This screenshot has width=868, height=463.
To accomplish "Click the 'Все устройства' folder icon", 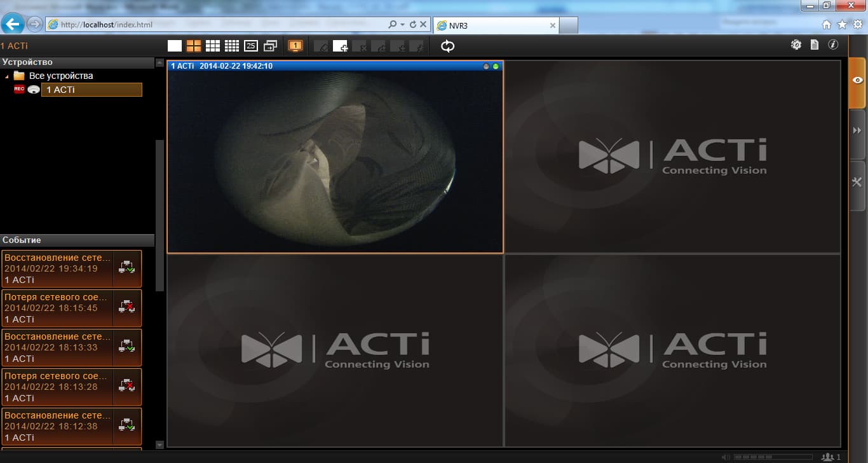I will [19, 76].
